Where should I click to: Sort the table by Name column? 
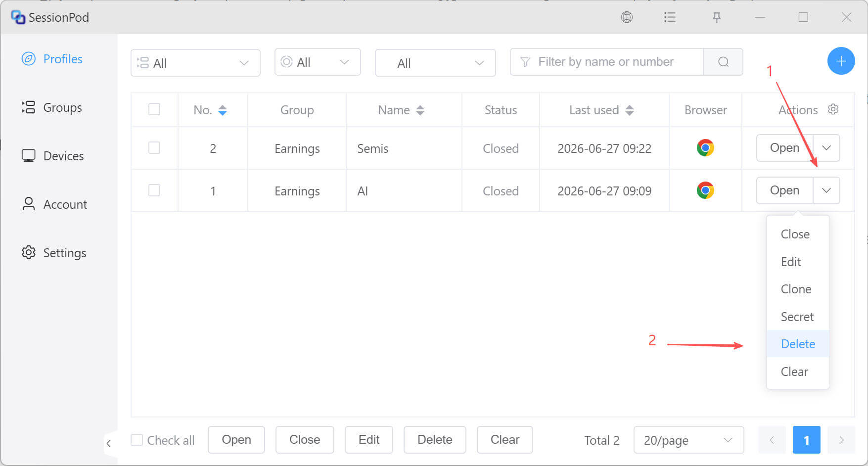point(420,110)
